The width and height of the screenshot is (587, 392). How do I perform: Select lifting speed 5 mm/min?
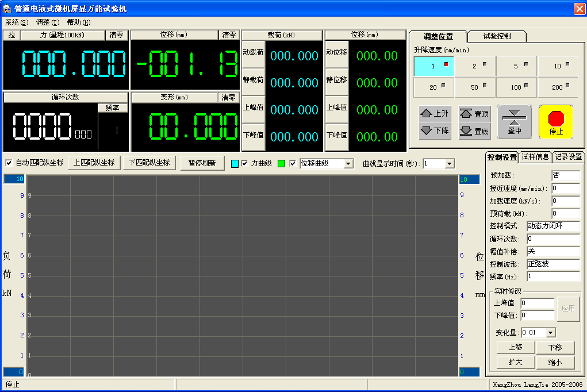[517, 66]
